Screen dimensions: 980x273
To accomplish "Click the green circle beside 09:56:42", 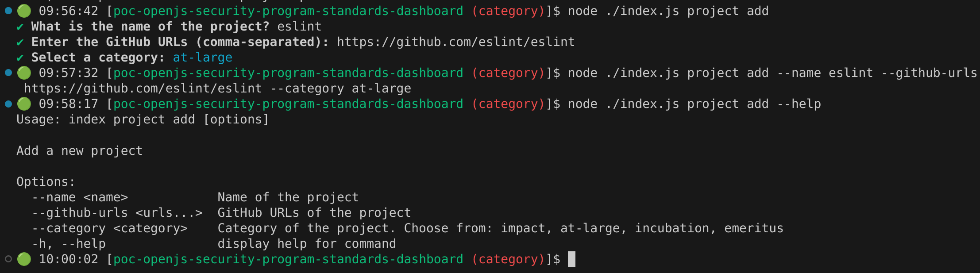I will pyautogui.click(x=24, y=11).
